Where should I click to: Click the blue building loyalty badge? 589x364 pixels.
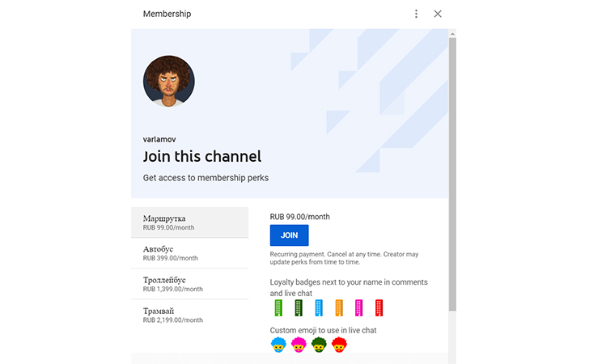(319, 308)
